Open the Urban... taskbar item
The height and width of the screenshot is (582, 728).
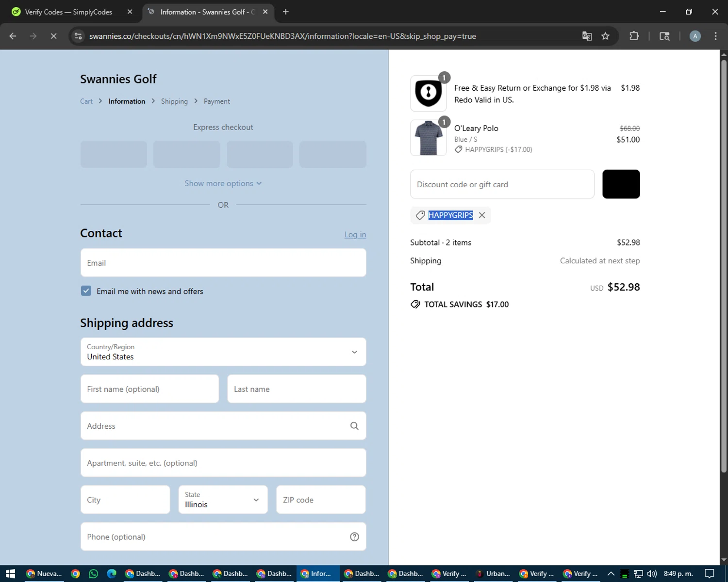(x=493, y=574)
